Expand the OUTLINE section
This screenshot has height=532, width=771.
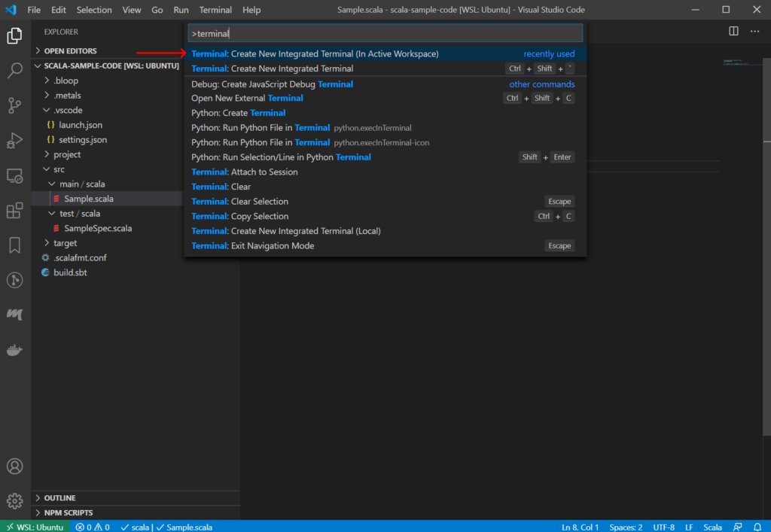point(59,498)
